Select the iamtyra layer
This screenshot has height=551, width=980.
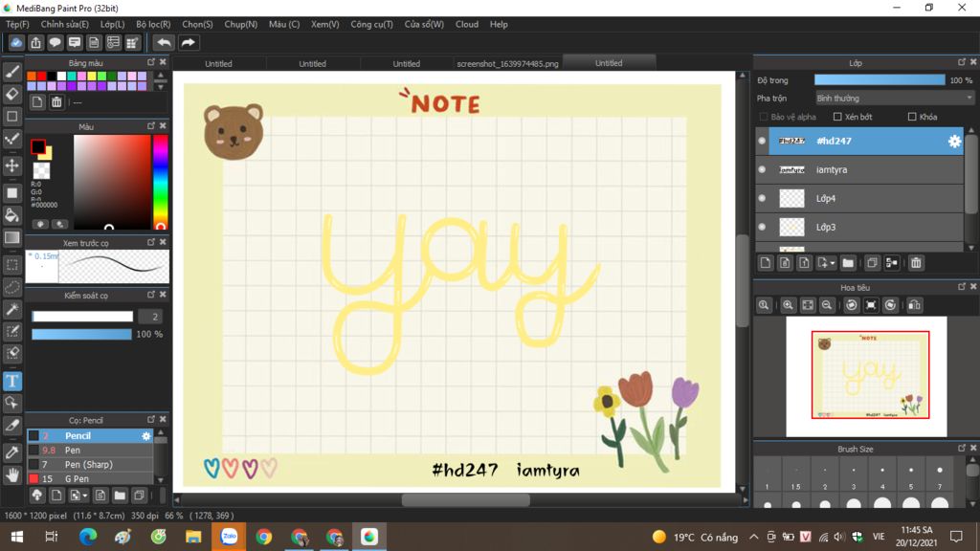pos(866,170)
